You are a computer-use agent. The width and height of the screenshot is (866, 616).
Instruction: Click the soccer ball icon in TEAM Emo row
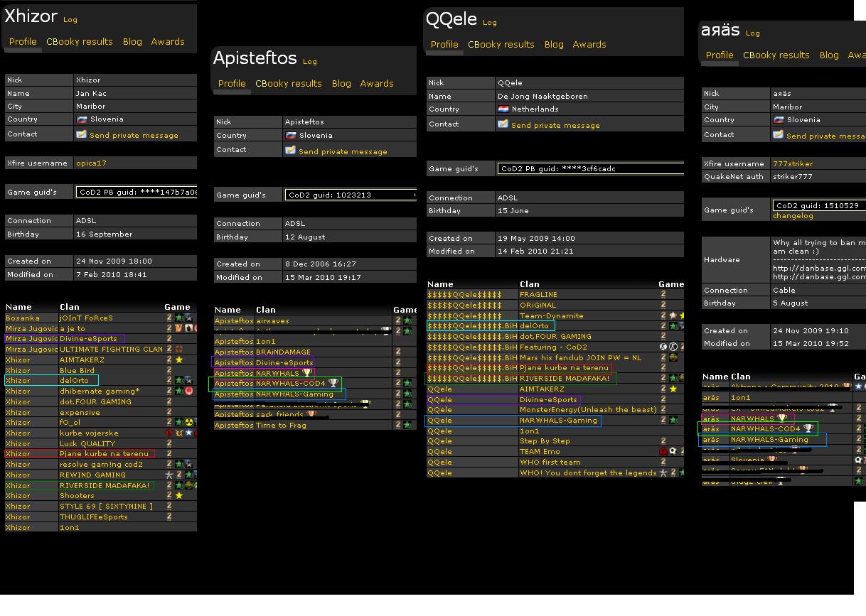(x=672, y=451)
